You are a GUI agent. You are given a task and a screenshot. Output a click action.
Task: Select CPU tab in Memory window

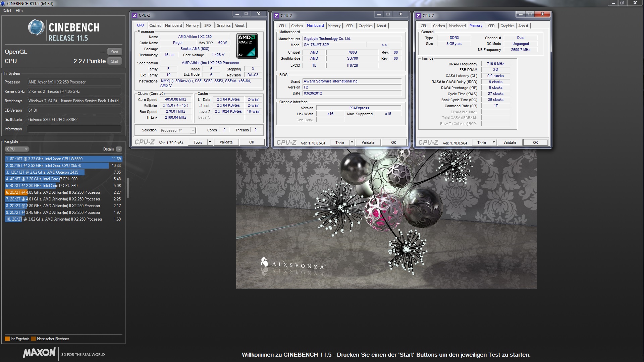click(x=424, y=26)
